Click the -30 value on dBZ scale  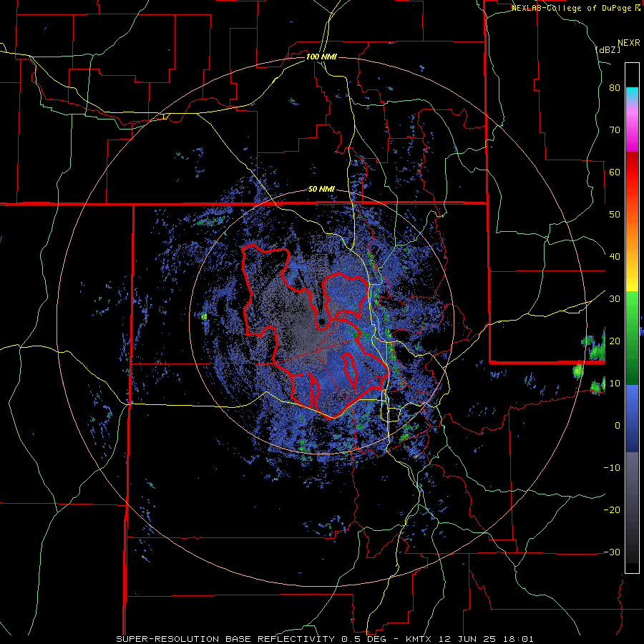point(612,552)
